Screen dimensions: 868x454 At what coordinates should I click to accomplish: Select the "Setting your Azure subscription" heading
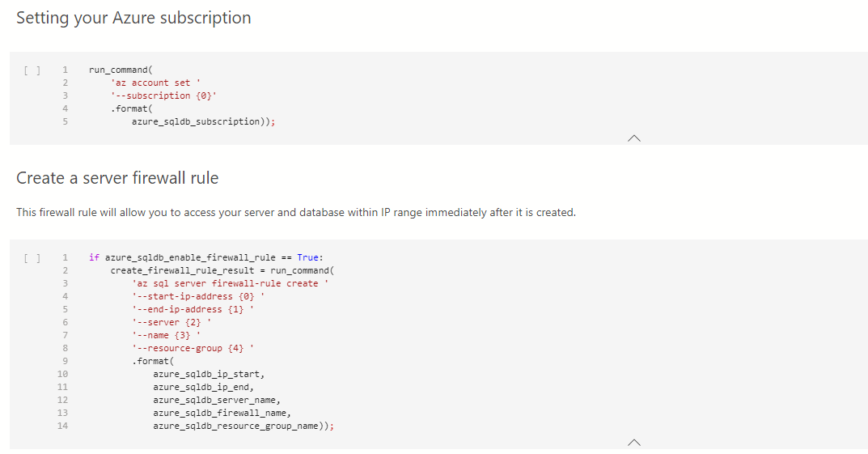click(133, 18)
